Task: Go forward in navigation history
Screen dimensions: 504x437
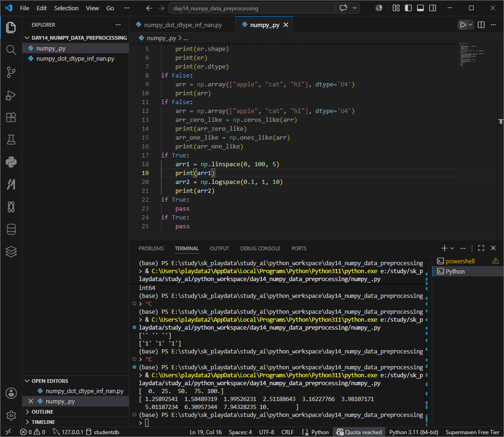Action: coord(161,8)
